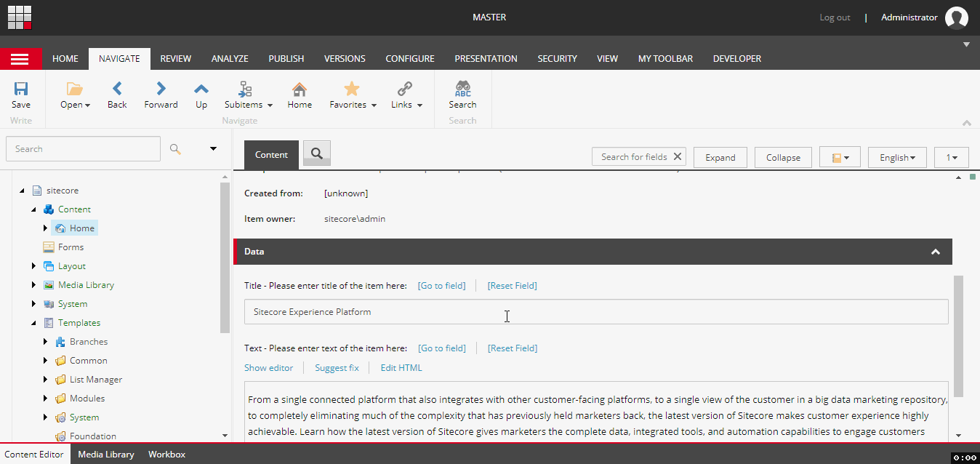Screen dimensions: 980x464
Task: Collapse the Data section header
Action: click(x=593, y=252)
